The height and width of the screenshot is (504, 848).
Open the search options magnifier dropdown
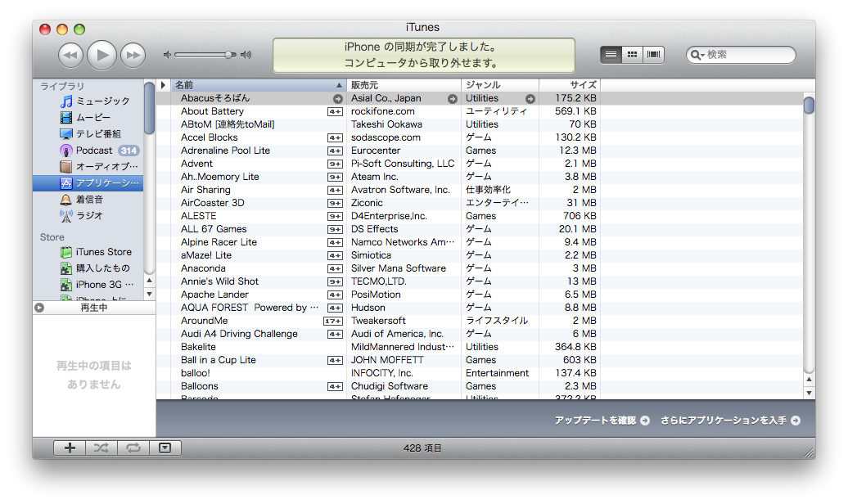697,55
